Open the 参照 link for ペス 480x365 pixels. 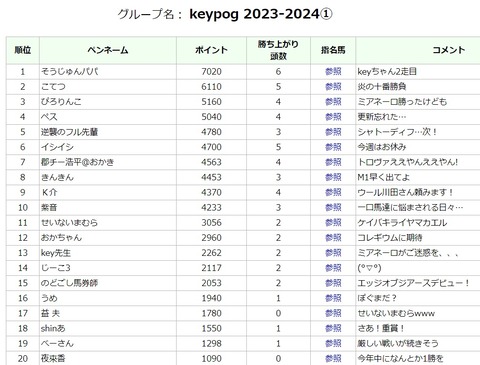click(x=333, y=117)
